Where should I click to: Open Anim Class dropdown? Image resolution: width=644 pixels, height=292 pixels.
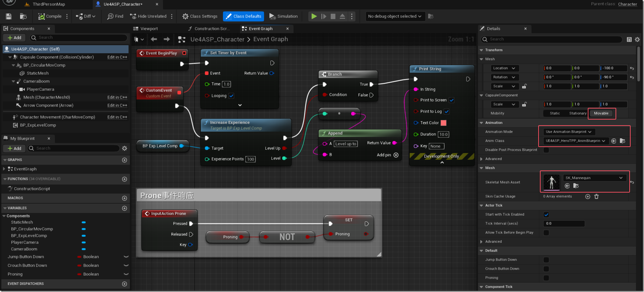pos(575,141)
